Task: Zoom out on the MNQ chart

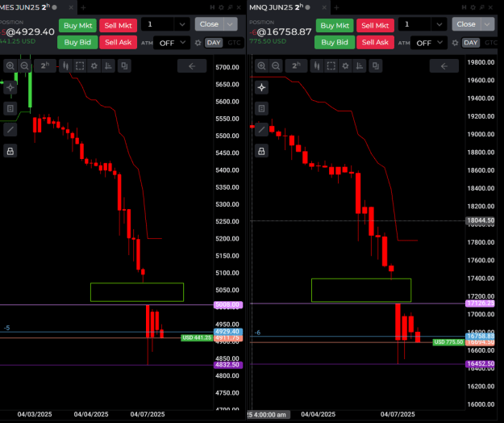Action: pyautogui.click(x=276, y=66)
